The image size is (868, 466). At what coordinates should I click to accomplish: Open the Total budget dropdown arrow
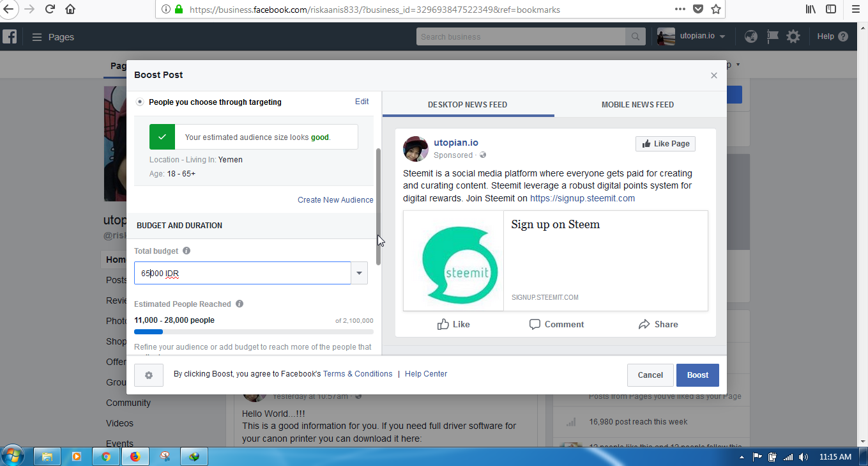(359, 274)
